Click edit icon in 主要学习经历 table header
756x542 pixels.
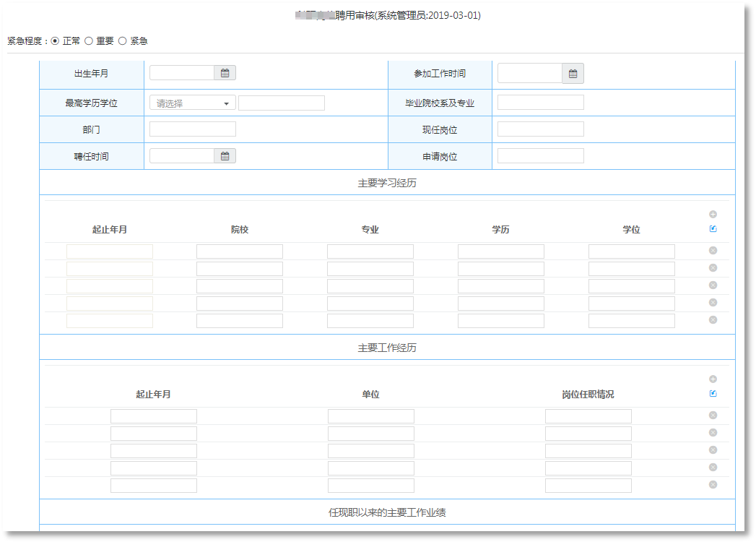pyautogui.click(x=713, y=229)
